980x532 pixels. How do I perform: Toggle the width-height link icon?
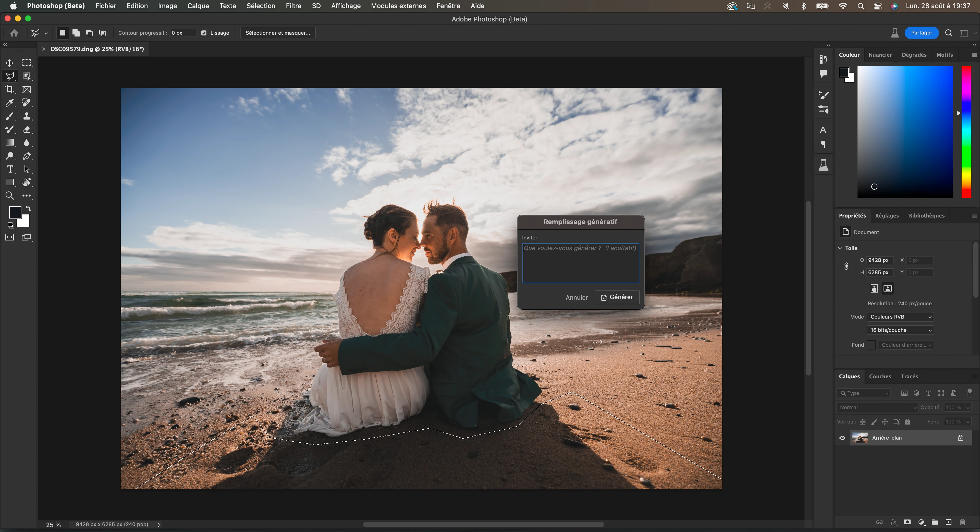[846, 266]
